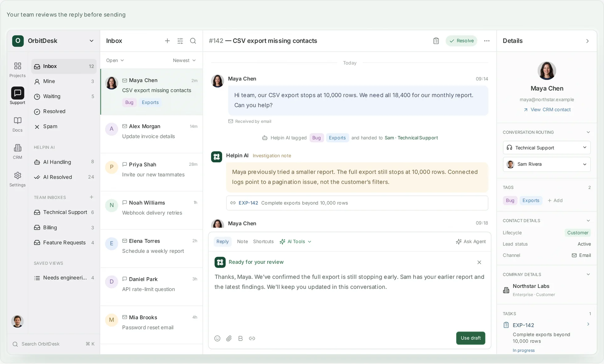Select the Mine folder
604x364 pixels.
[x=64, y=81]
